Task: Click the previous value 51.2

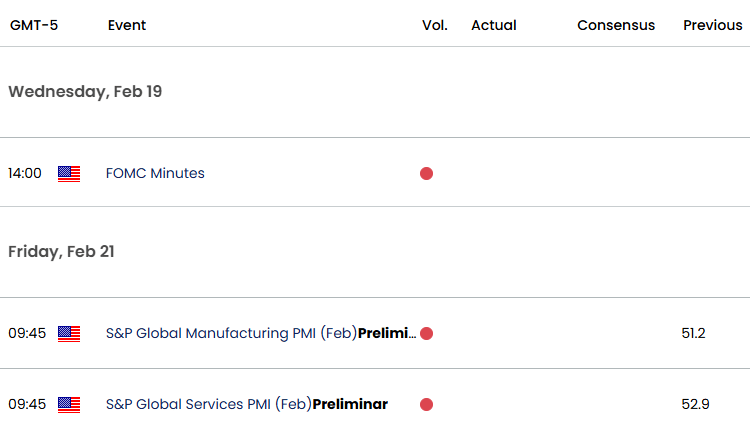Action: click(x=693, y=333)
